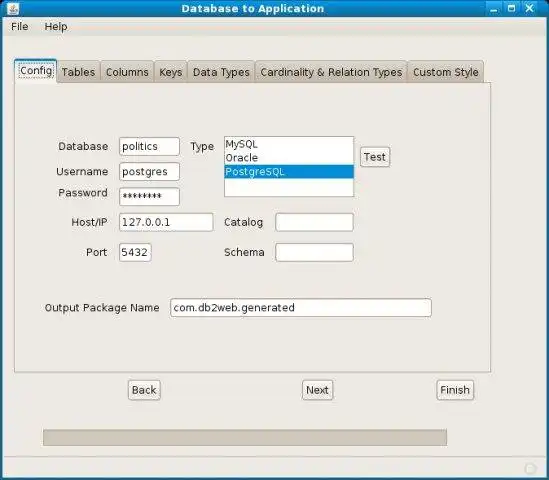The image size is (549, 480).
Task: Close the Database to Application window
Action: (x=529, y=8)
